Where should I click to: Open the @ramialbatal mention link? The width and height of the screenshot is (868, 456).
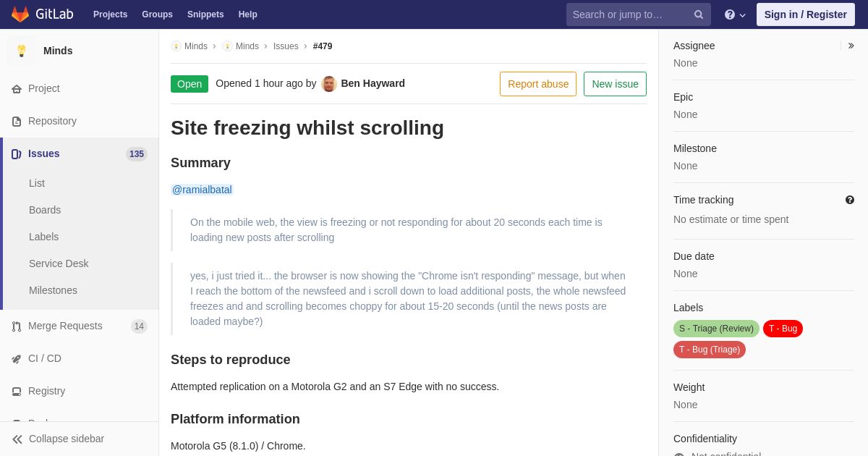pyautogui.click(x=202, y=190)
